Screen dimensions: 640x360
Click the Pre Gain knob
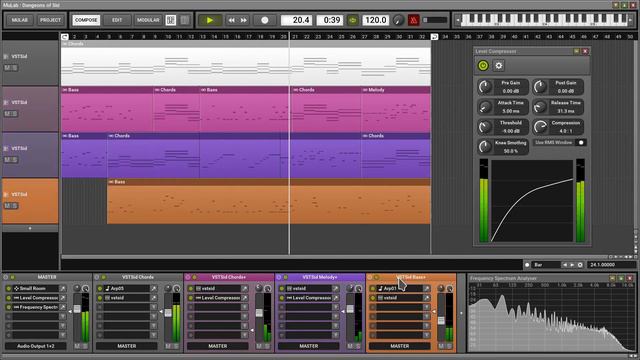pyautogui.click(x=485, y=87)
